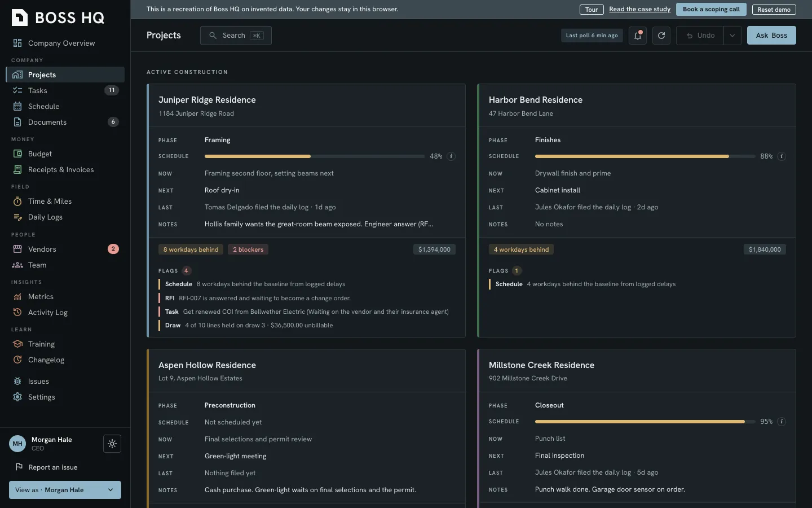
Task: Click the Training graduation cap icon
Action: tap(17, 344)
